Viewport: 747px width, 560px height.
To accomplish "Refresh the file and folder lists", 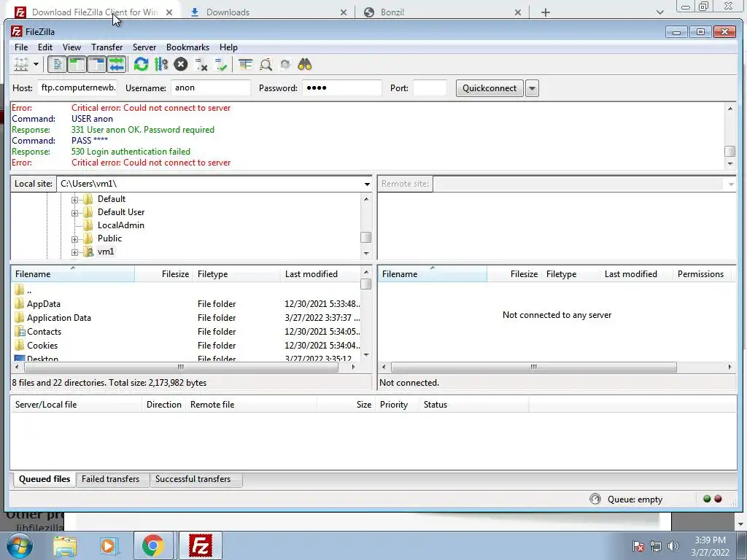I will [x=141, y=64].
